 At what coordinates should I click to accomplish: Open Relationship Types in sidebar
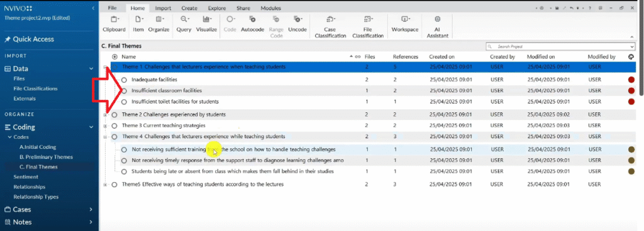click(36, 197)
